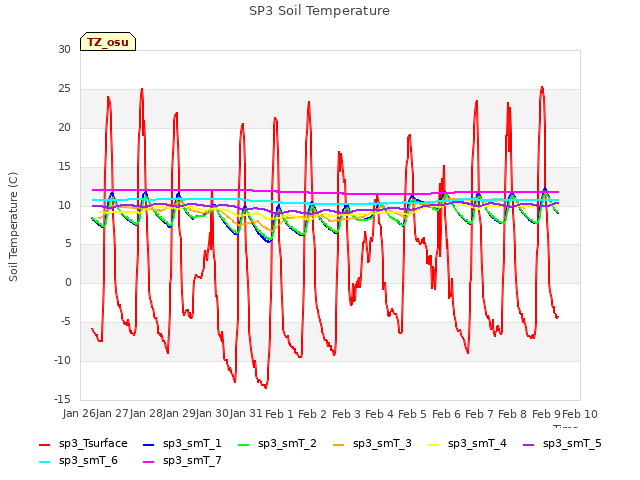
Task: Click the Soil Temperature (C) axis label
Action: tap(13, 227)
